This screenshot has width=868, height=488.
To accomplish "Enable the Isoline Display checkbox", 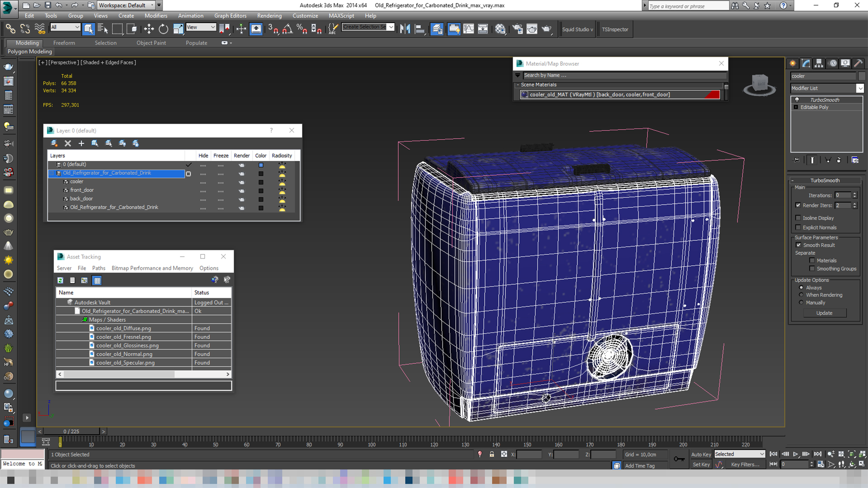I will (x=798, y=218).
